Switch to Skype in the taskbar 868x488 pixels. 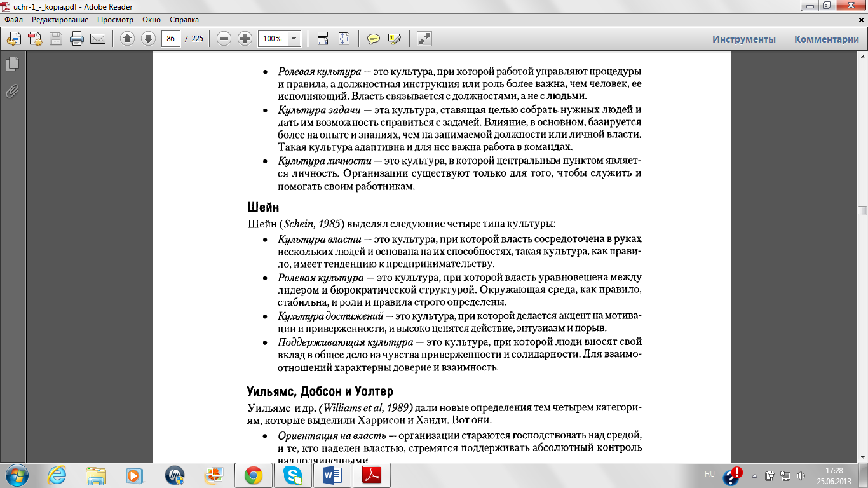[x=292, y=475]
